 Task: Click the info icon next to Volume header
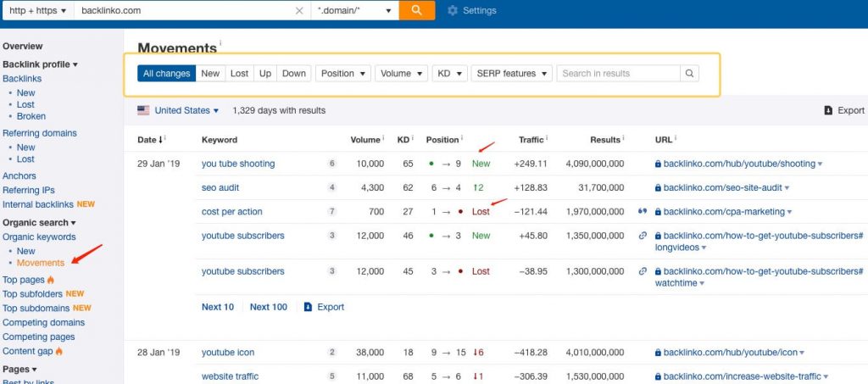pos(382,138)
